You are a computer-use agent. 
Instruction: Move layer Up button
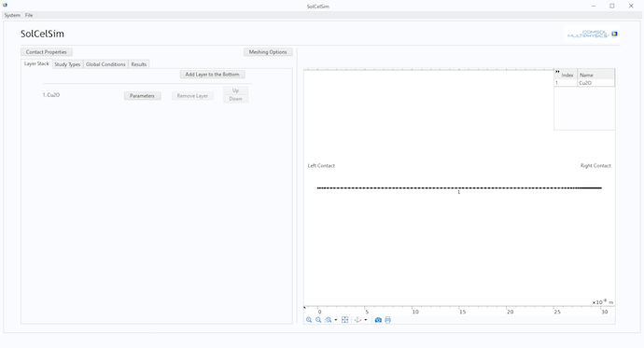pyautogui.click(x=236, y=90)
